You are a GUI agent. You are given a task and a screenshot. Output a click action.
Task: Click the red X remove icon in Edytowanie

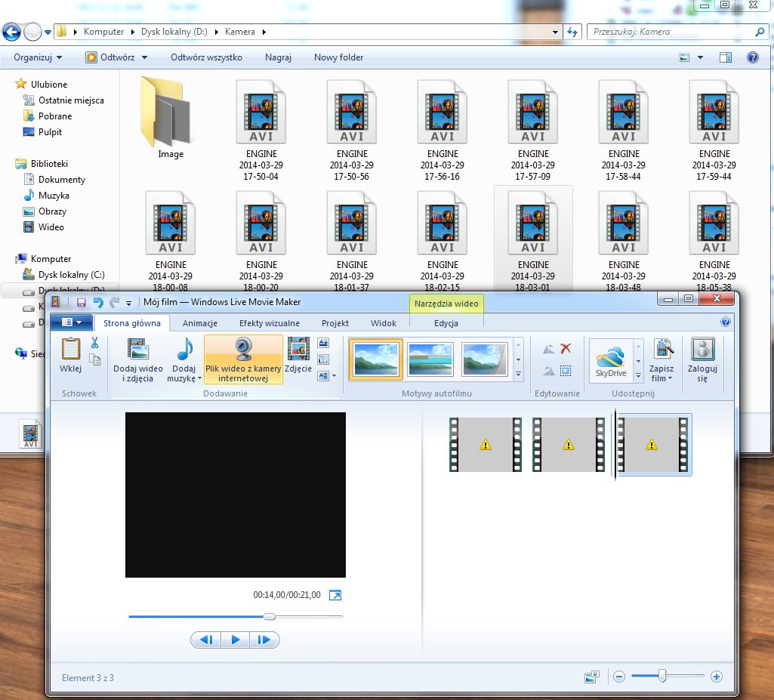(x=566, y=349)
